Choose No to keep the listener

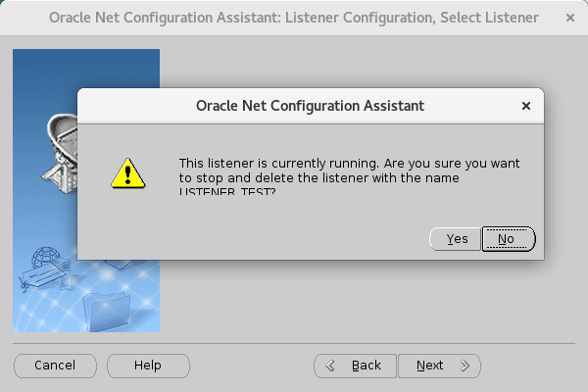[x=509, y=239]
